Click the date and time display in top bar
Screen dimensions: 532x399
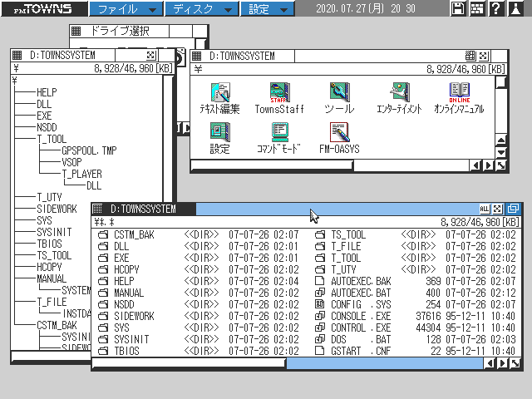[x=366, y=8]
